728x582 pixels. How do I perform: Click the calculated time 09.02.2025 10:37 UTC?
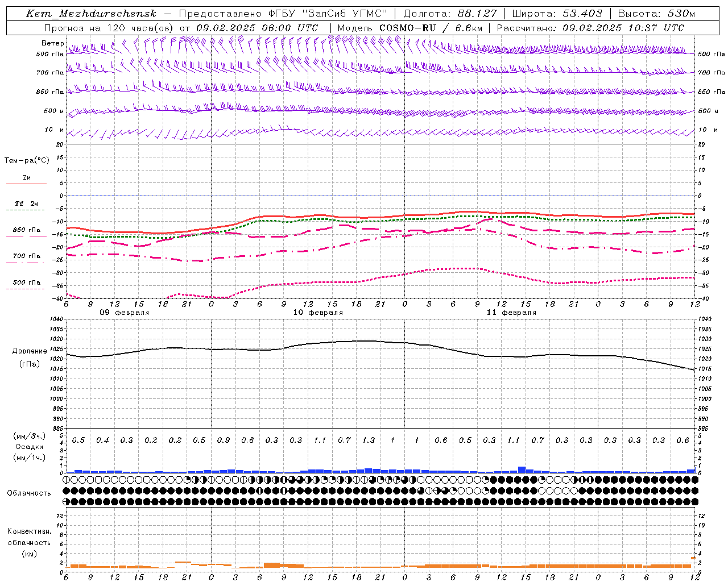tap(623, 27)
